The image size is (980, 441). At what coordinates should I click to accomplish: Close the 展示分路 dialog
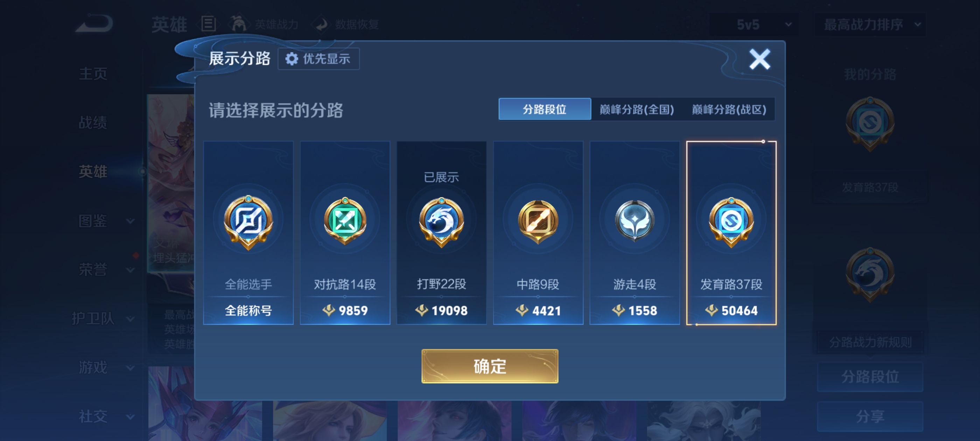[x=759, y=59]
